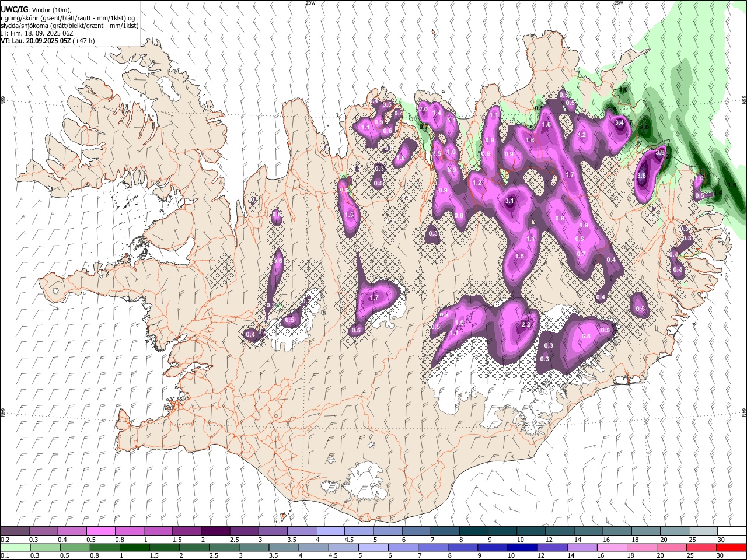The image size is (747, 560).
Task: Click the '0.2' label of the upper legend
Action: click(x=5, y=540)
